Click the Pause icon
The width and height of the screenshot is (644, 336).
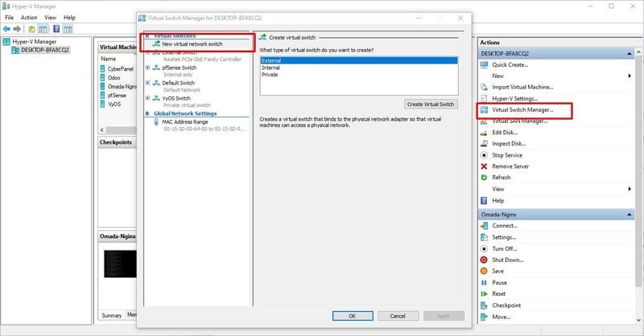point(484,283)
